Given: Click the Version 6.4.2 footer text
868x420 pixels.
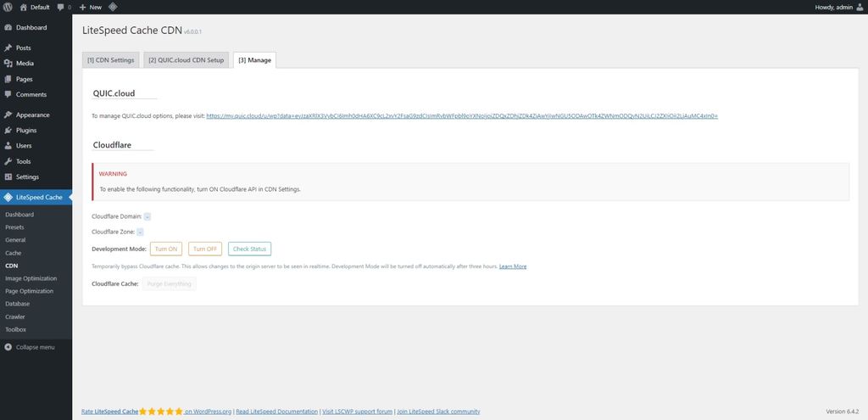Looking at the screenshot, I should click(x=842, y=412).
